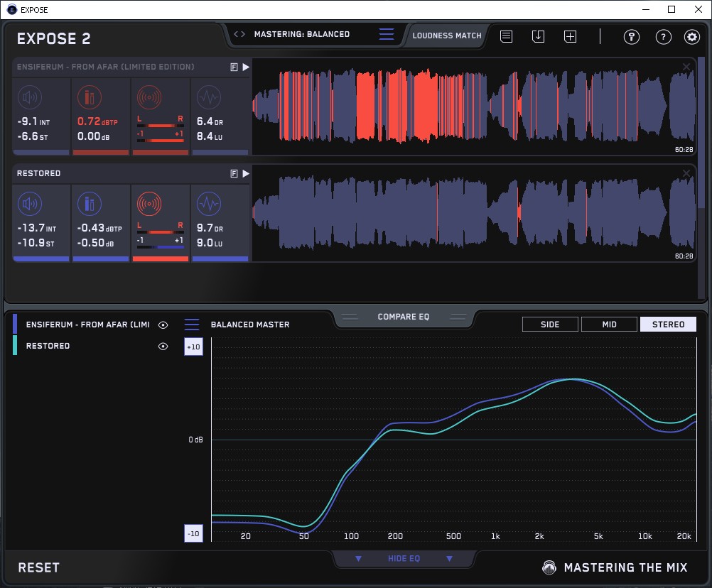Open the license key icon

631,37
